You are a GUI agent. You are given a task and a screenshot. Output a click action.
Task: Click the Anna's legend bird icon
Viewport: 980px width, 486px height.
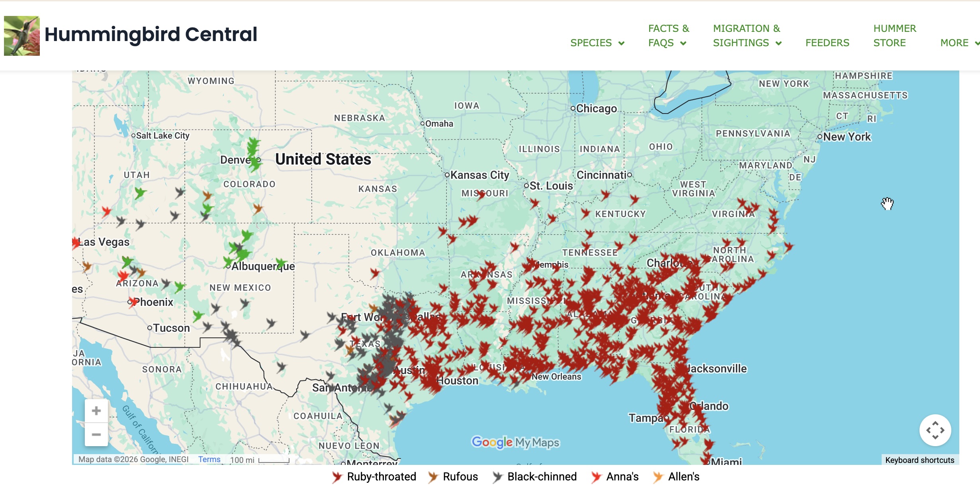[596, 477]
